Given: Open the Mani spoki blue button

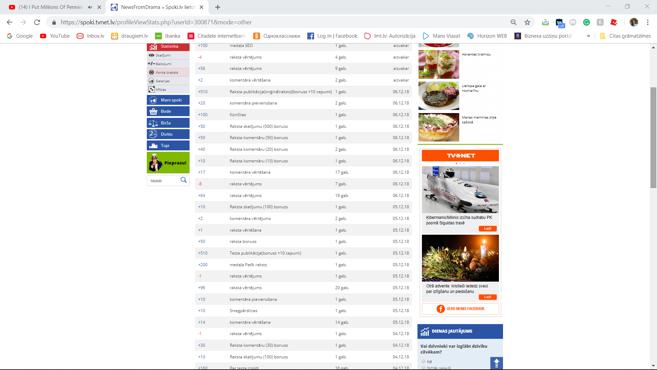Looking at the screenshot, I should 168,100.
